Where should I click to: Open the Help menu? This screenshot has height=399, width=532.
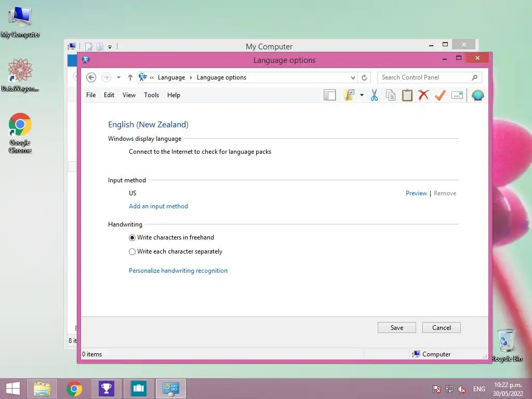[174, 95]
